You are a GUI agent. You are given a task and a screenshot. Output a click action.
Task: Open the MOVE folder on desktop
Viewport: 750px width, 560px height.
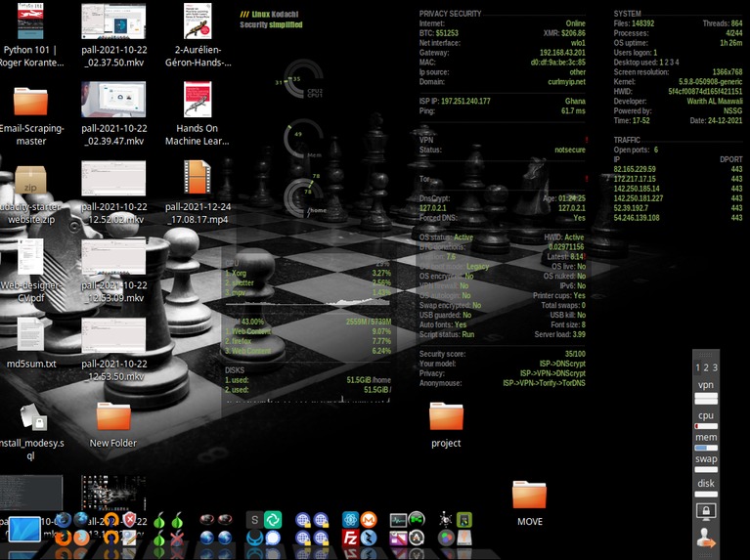[529, 495]
